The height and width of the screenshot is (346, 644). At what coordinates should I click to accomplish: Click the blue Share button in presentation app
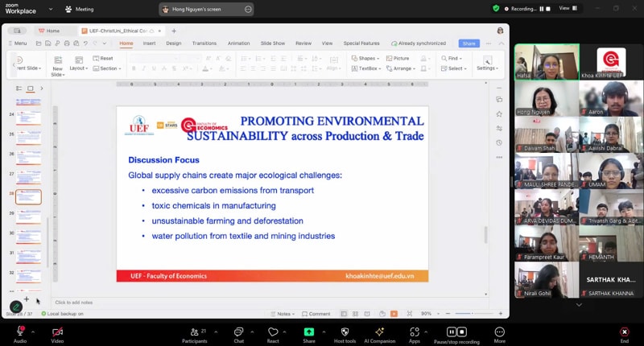point(469,43)
